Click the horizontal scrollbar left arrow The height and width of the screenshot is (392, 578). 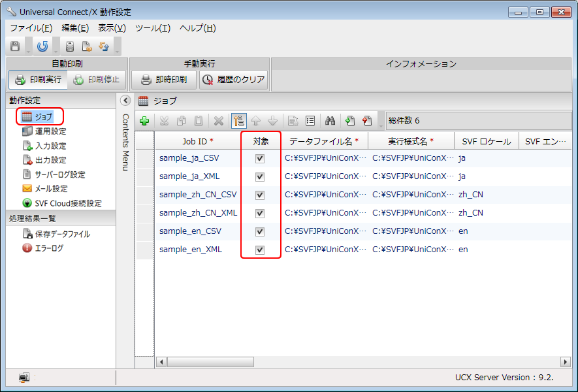(161, 362)
